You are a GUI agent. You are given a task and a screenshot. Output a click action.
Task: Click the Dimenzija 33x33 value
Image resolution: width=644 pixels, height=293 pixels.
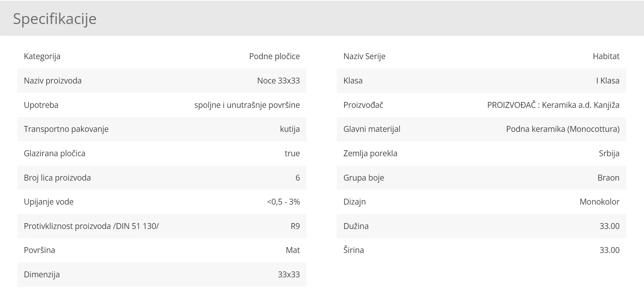pyautogui.click(x=289, y=275)
